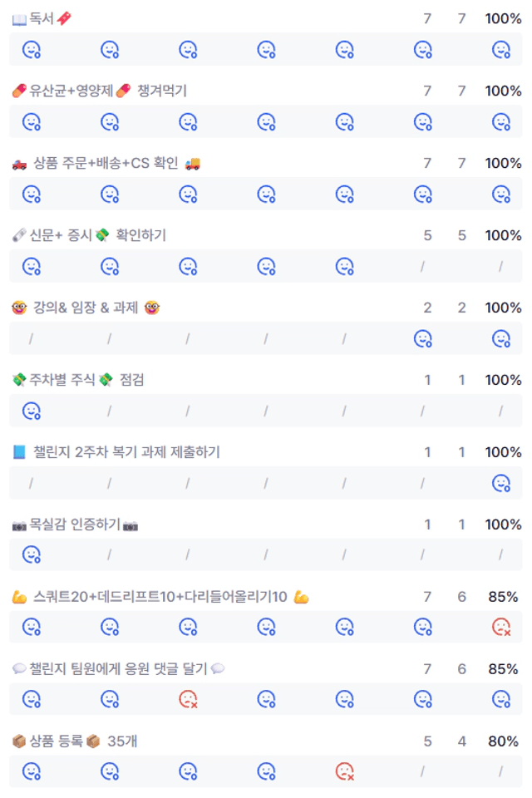Click the last smiley in 강의& 임장 & 과제 row
This screenshot has width=532, height=798.
click(x=501, y=338)
